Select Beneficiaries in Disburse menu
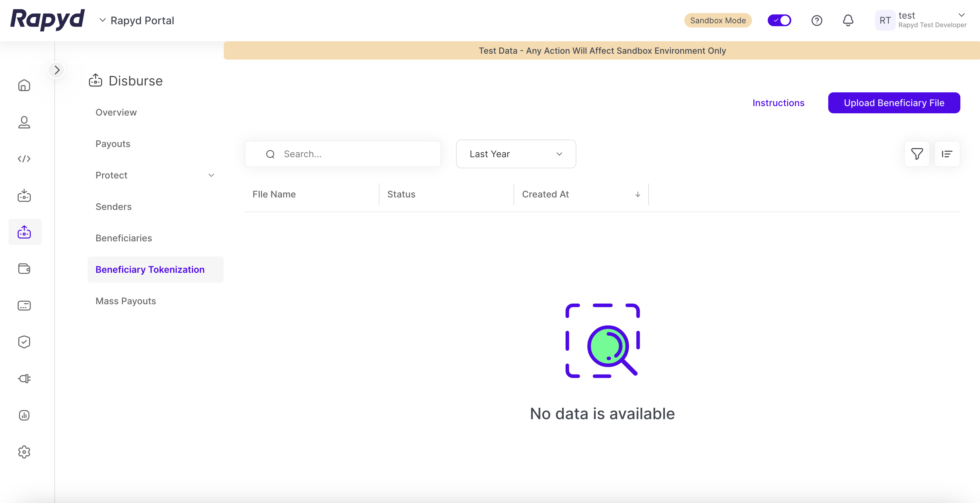This screenshot has height=503, width=980. (124, 238)
